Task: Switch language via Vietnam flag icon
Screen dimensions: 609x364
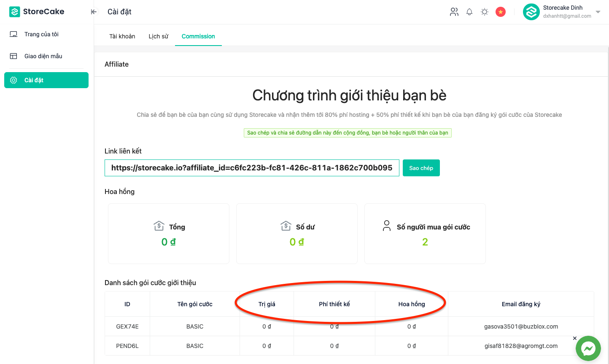Action: [501, 12]
